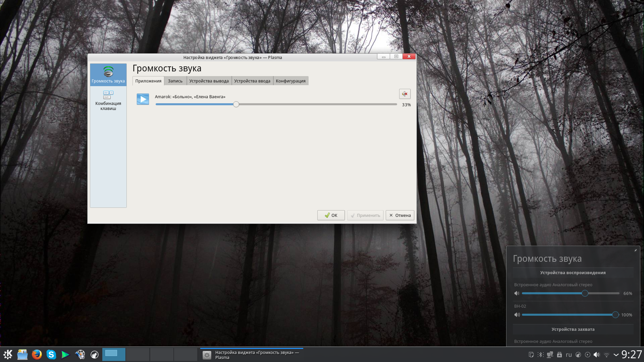The width and height of the screenshot is (644, 362).
Task: Open the KDE application launcher
Action: tap(8, 354)
